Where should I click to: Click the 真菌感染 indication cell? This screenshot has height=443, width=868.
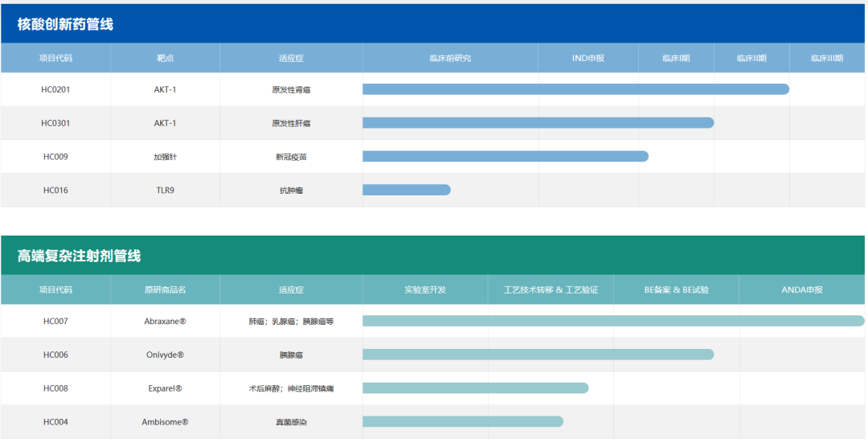click(291, 422)
